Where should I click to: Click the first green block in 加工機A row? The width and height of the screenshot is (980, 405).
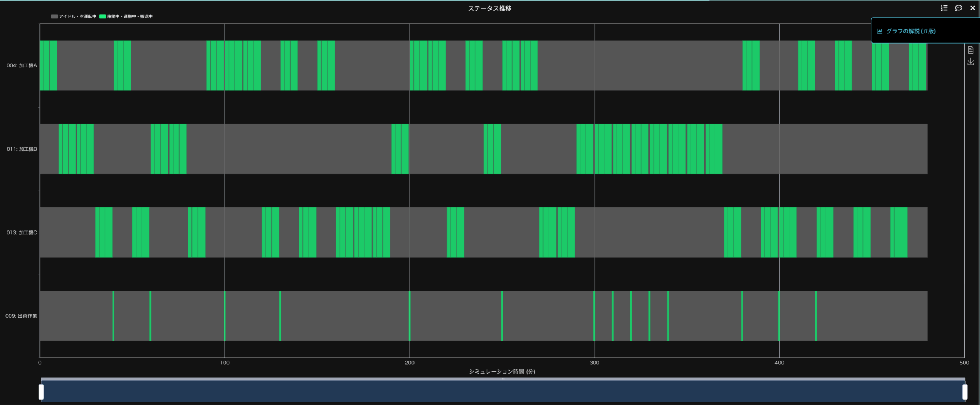click(48, 65)
